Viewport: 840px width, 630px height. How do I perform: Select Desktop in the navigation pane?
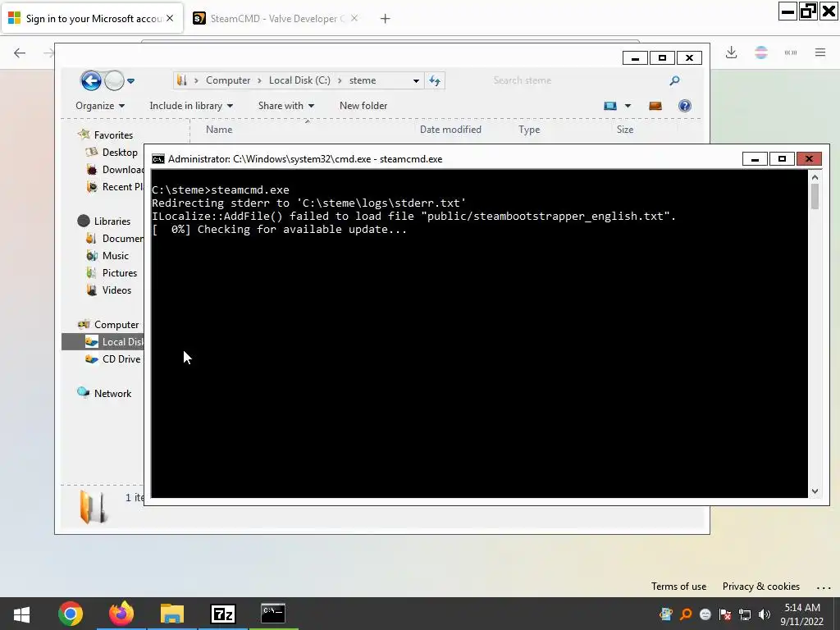coord(120,152)
